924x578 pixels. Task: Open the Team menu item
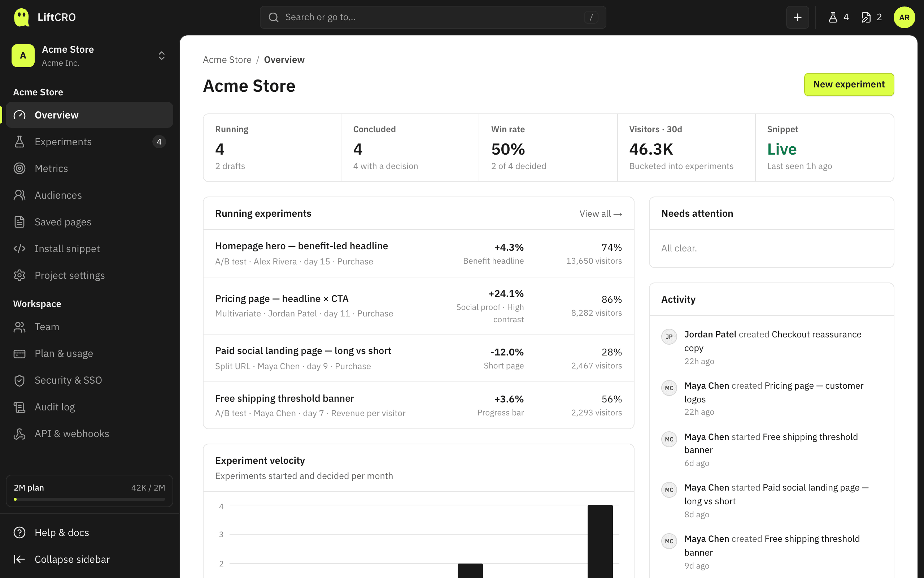[x=90, y=327]
